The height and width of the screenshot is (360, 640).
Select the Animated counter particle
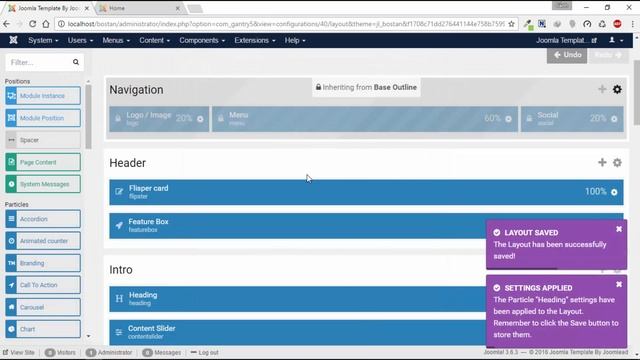pos(43,241)
